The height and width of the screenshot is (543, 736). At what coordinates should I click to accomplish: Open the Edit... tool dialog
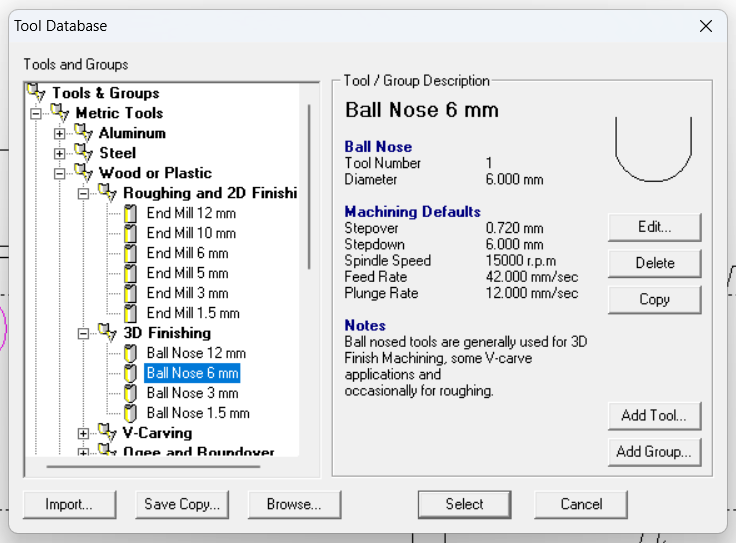coord(654,227)
